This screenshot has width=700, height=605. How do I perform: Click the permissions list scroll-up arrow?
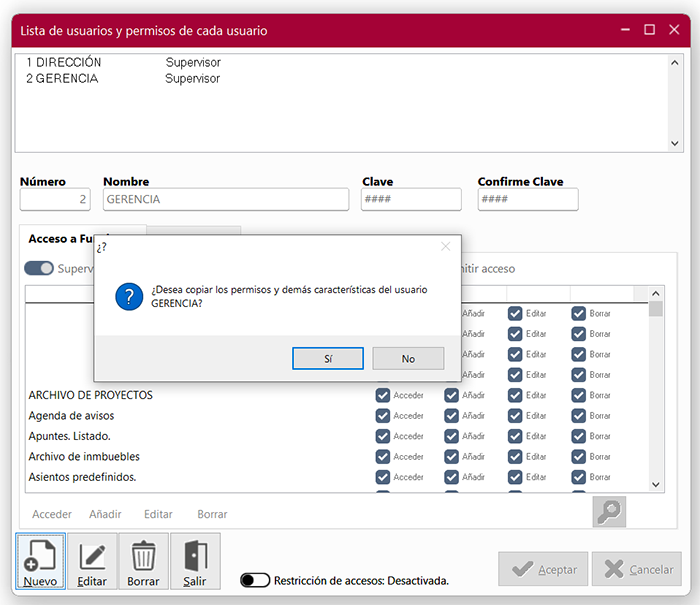(x=656, y=293)
